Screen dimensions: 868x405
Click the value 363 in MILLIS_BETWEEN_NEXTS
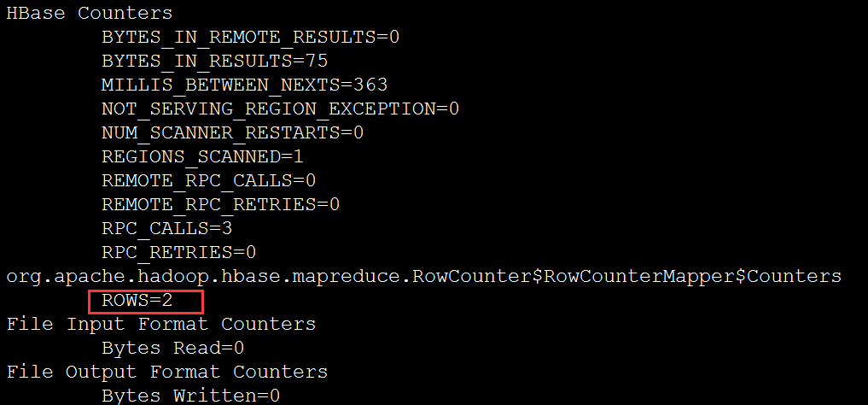coord(370,85)
